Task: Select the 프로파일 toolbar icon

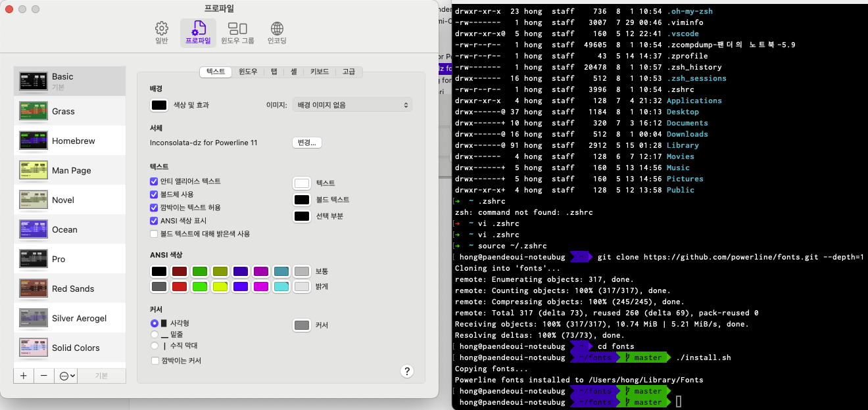Action: click(x=198, y=34)
